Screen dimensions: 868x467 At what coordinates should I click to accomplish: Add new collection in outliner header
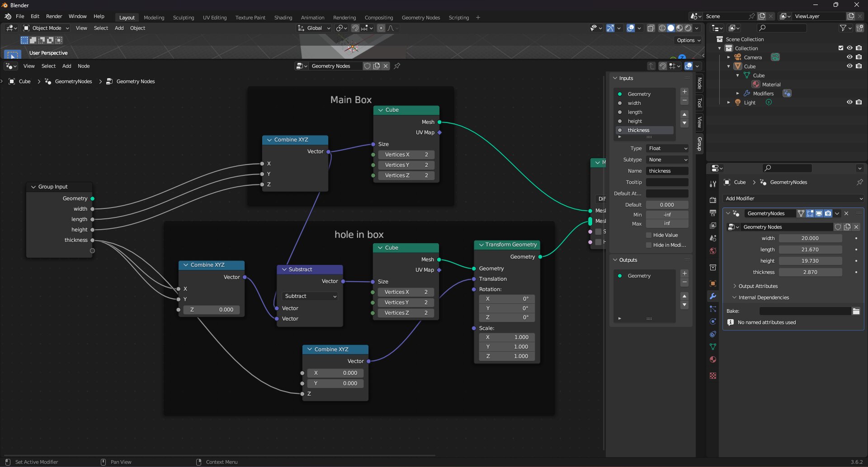[859, 28]
